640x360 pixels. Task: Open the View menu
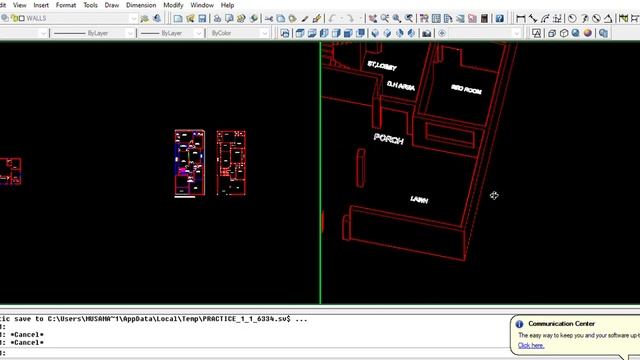20,5
